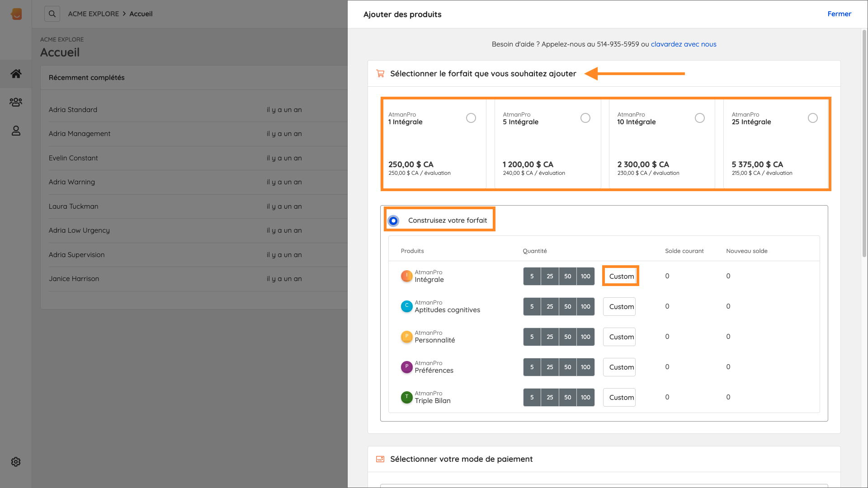
Task: Click the Atman logo in the sidebar
Action: coord(16,14)
